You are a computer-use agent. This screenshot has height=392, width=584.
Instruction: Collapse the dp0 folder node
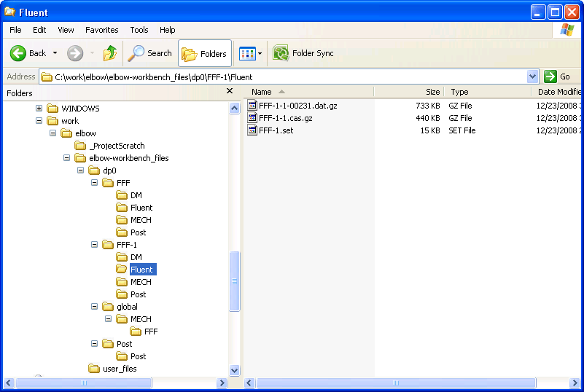pyautogui.click(x=80, y=170)
